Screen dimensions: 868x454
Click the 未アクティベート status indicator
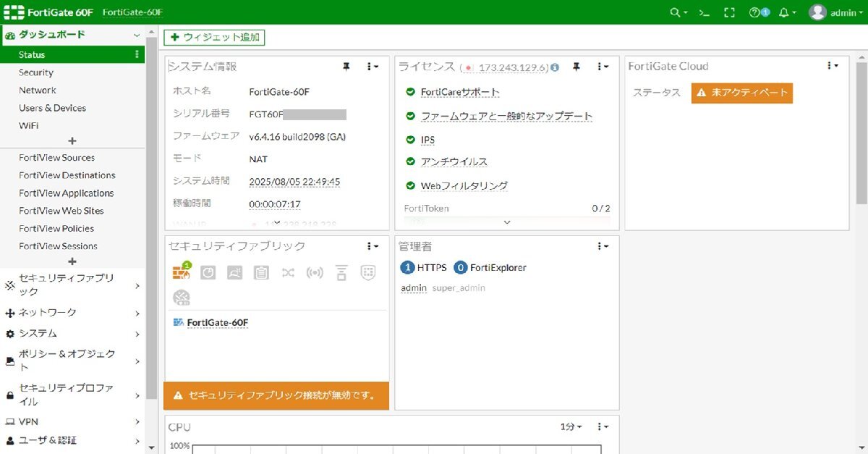742,93
